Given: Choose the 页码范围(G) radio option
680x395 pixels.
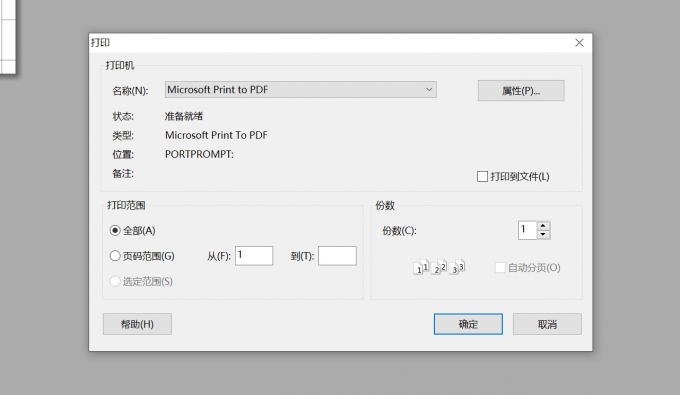Looking at the screenshot, I should coord(115,256).
